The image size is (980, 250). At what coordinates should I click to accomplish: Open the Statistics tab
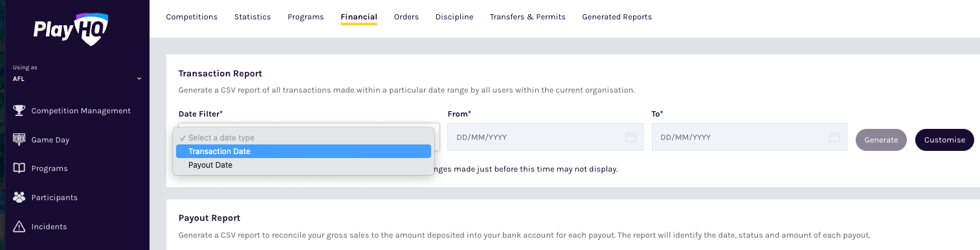point(252,17)
